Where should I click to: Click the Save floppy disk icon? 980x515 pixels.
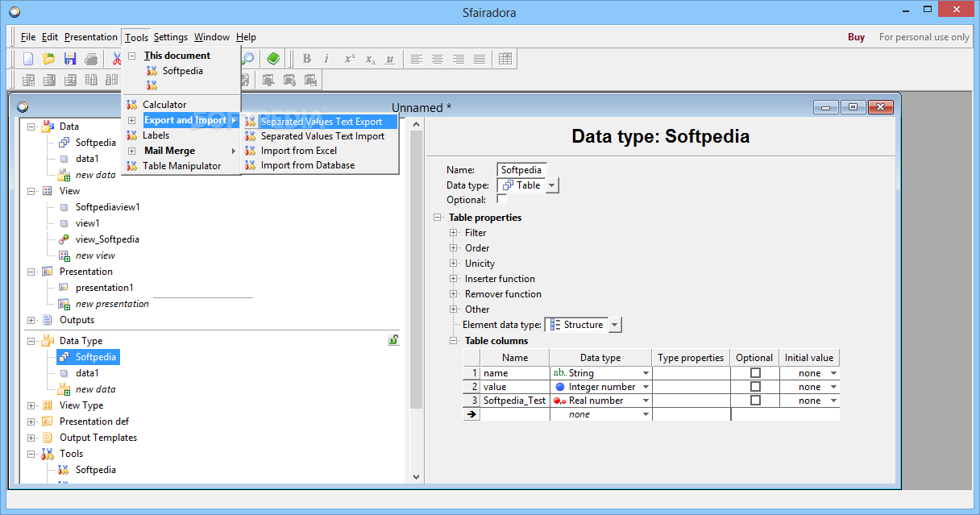pos(70,59)
